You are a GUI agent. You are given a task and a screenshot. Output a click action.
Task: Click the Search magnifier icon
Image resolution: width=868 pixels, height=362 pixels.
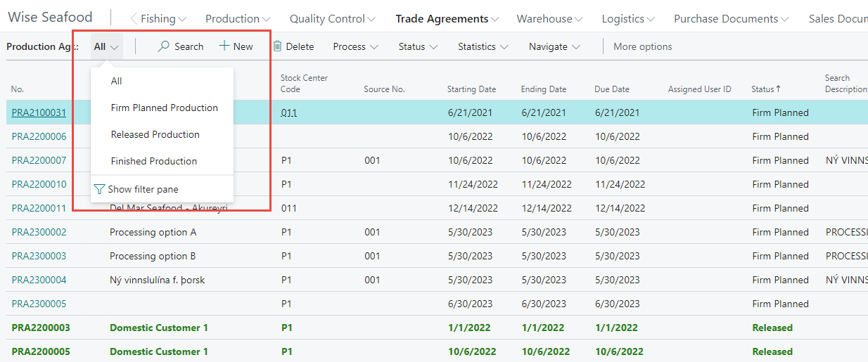(x=163, y=46)
